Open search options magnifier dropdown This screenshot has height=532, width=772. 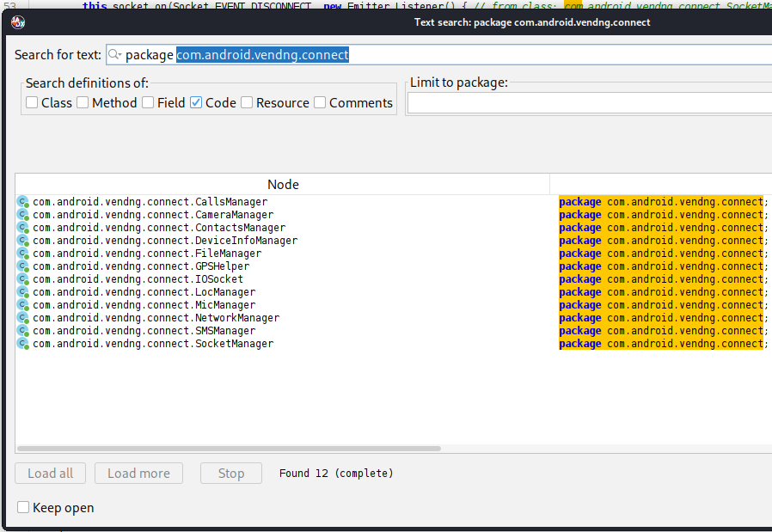[x=114, y=55]
